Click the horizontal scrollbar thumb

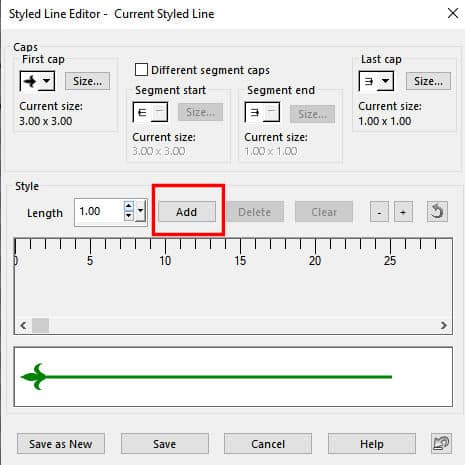pyautogui.click(x=40, y=325)
